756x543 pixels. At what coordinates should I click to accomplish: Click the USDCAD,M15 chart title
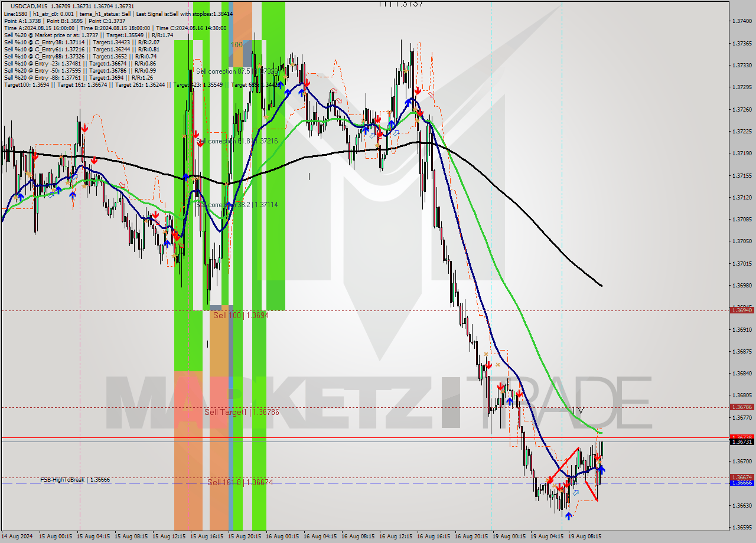coord(29,6)
